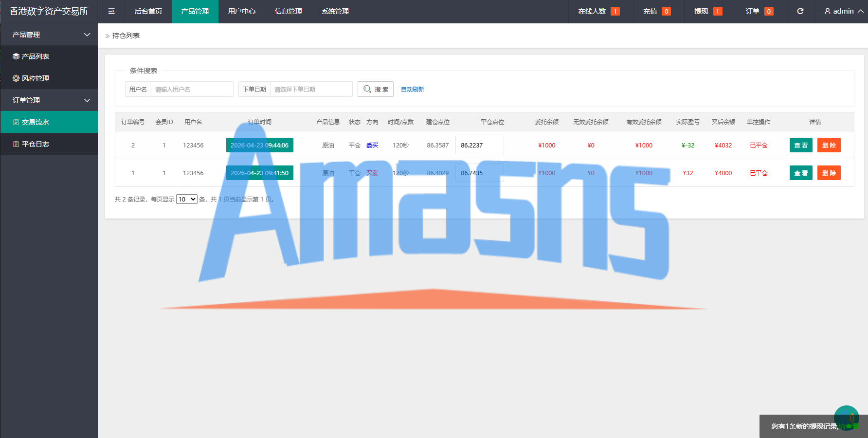Image resolution: width=868 pixels, height=438 pixels.
Task: Click the 香港数字资产交易所 site title
Action: (x=49, y=11)
